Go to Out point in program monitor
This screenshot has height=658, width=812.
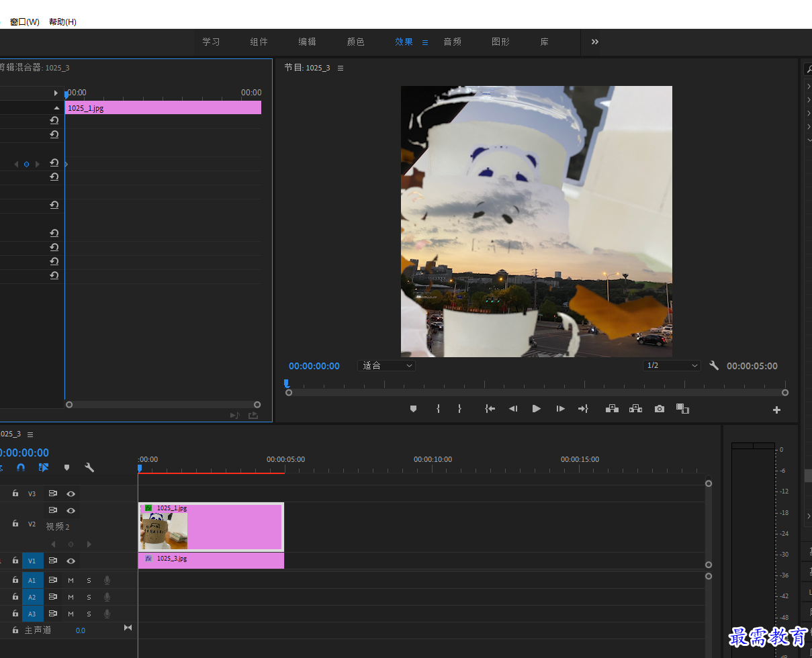point(583,408)
